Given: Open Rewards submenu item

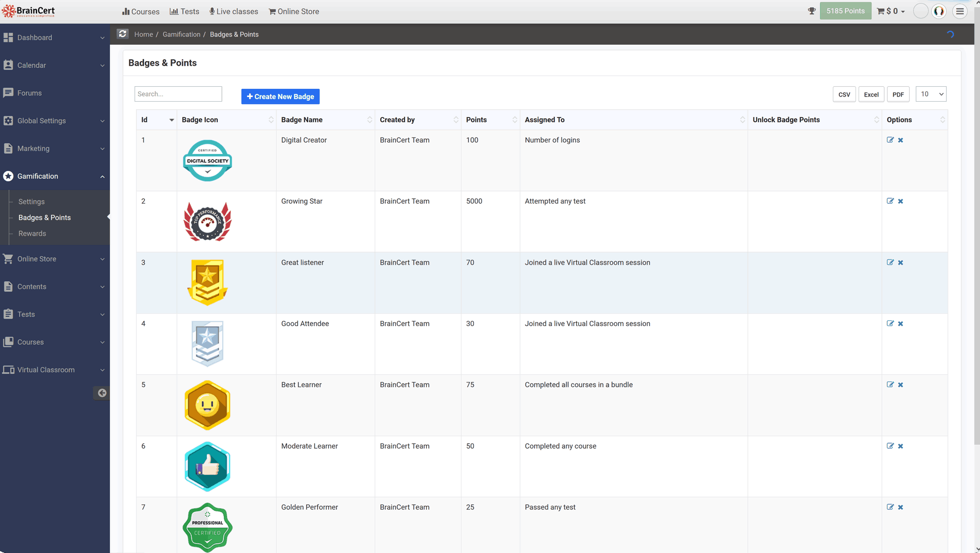Looking at the screenshot, I should click(32, 234).
